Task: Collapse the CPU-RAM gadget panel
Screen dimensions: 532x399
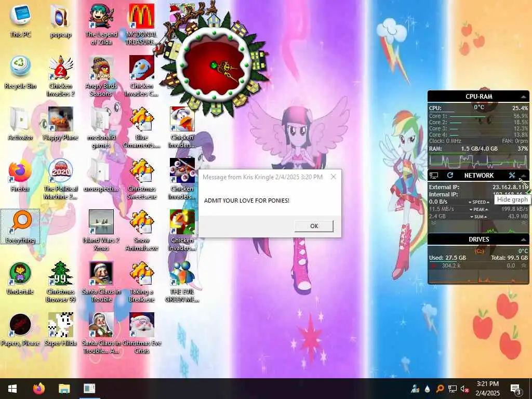Action: click(524, 97)
